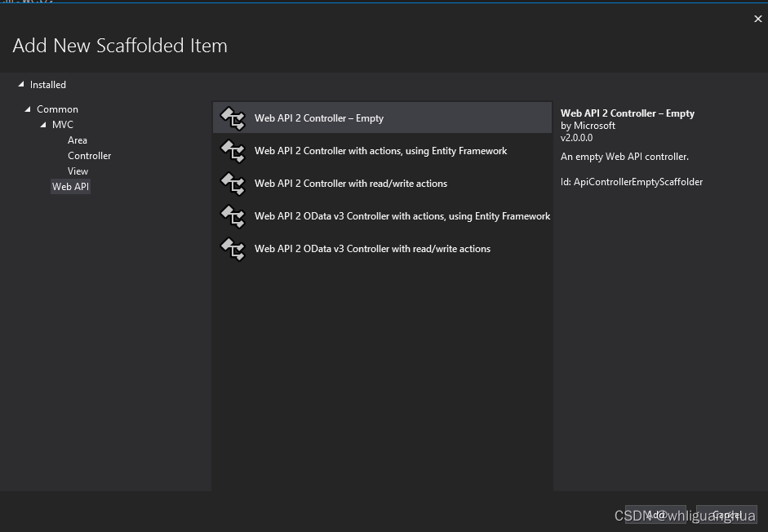Close the Add New Scaffolded Item dialog

coord(757,20)
